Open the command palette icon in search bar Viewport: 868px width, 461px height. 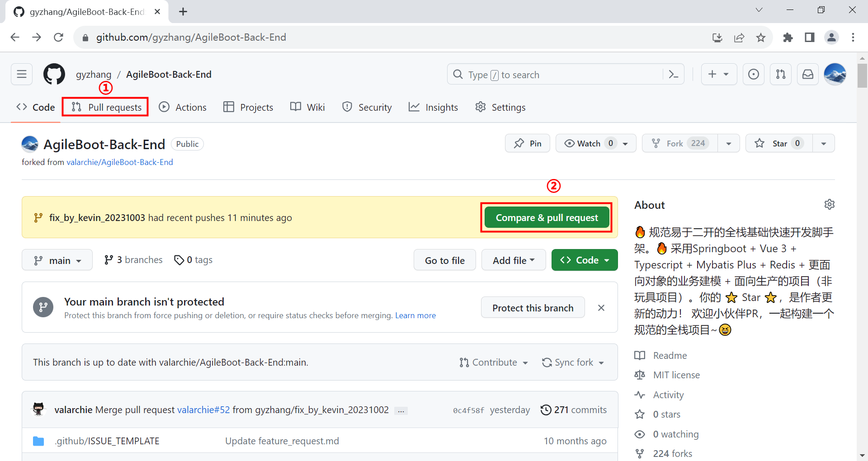673,74
